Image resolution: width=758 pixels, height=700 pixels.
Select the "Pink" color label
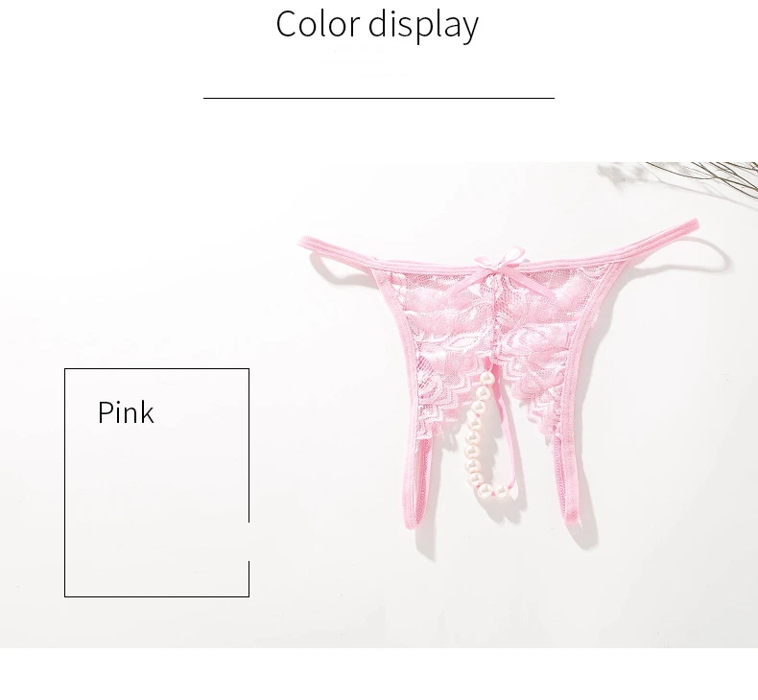coord(126,412)
